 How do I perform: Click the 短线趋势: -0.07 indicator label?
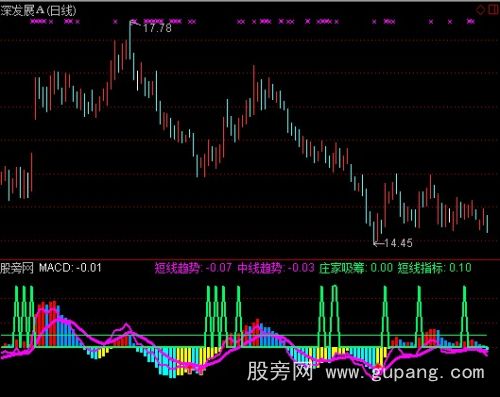pos(193,268)
